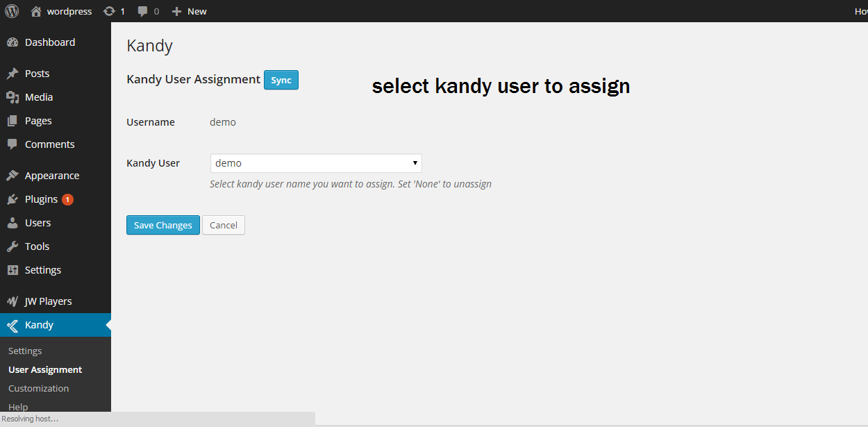
Task: Open Kandy User Assignment submenu
Action: pos(45,370)
